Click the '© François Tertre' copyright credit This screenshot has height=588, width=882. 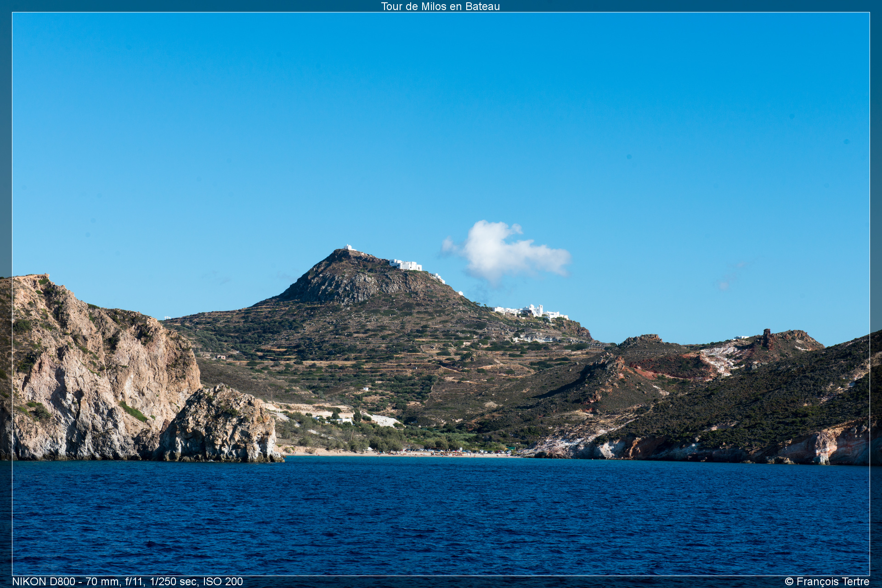pyautogui.click(x=827, y=582)
